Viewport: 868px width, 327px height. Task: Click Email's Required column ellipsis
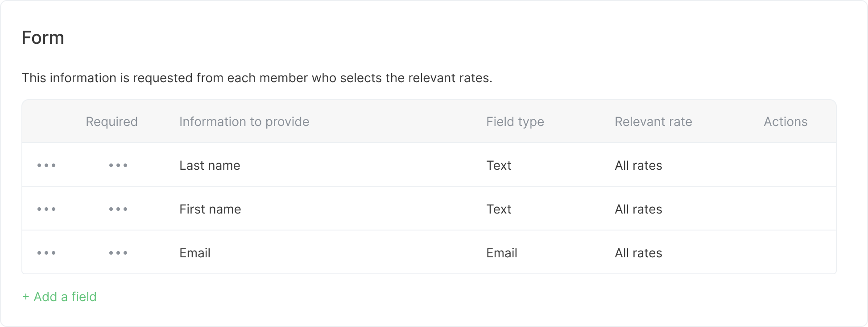tap(118, 253)
